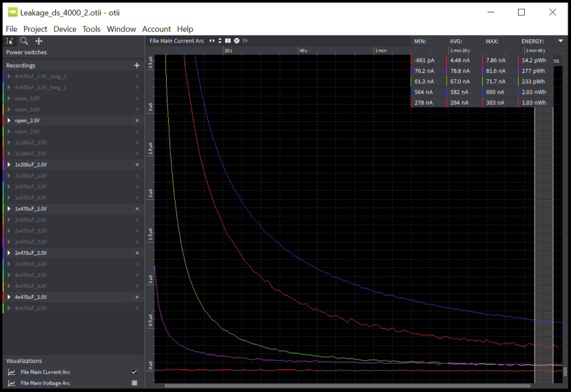Click the File Main Voltage Arc chart icon
This screenshot has height=392, width=571.
pyautogui.click(x=12, y=383)
